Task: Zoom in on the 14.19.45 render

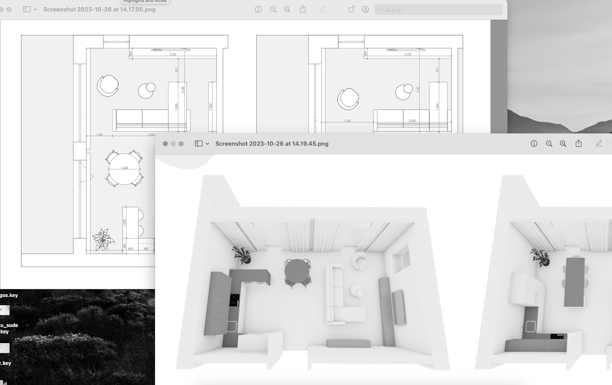Action: tap(563, 144)
